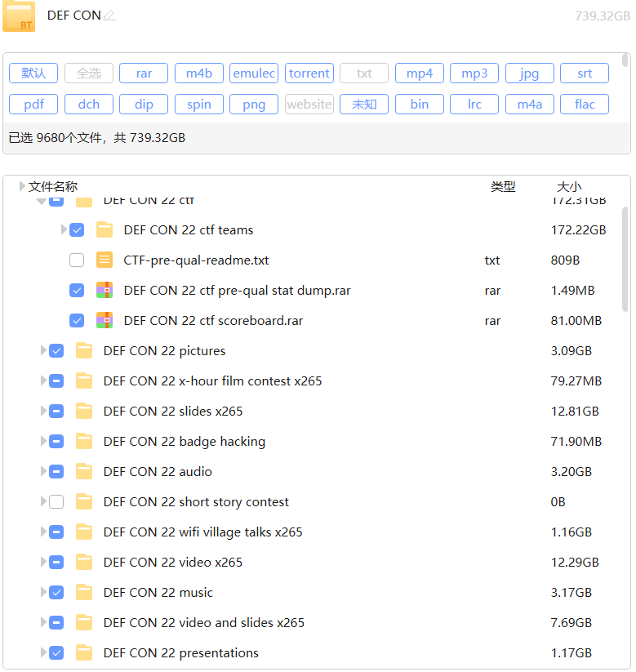Toggle the 文件名称 header expand arrow
636x672 pixels.
tap(22, 186)
